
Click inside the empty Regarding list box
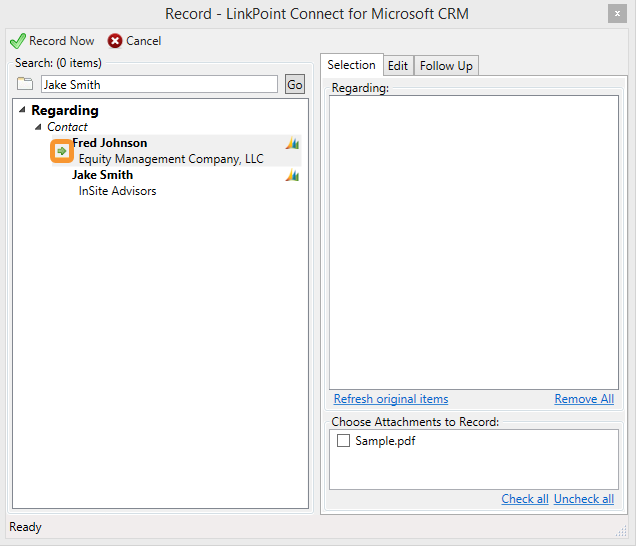pos(474,243)
